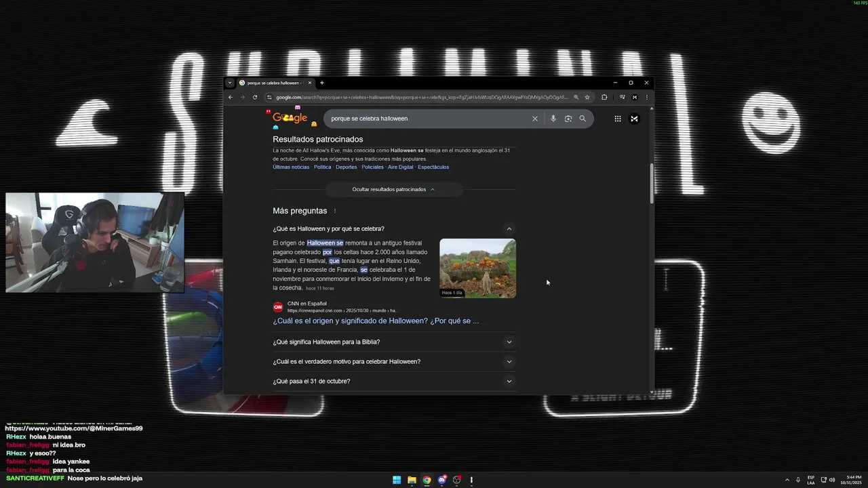Go forward in browser history
Image resolution: width=868 pixels, height=488 pixels.
243,97
